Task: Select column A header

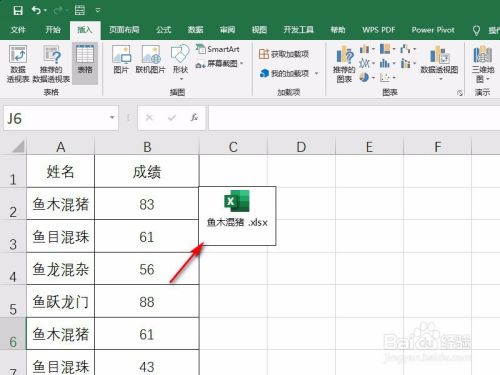Action: click(61, 147)
